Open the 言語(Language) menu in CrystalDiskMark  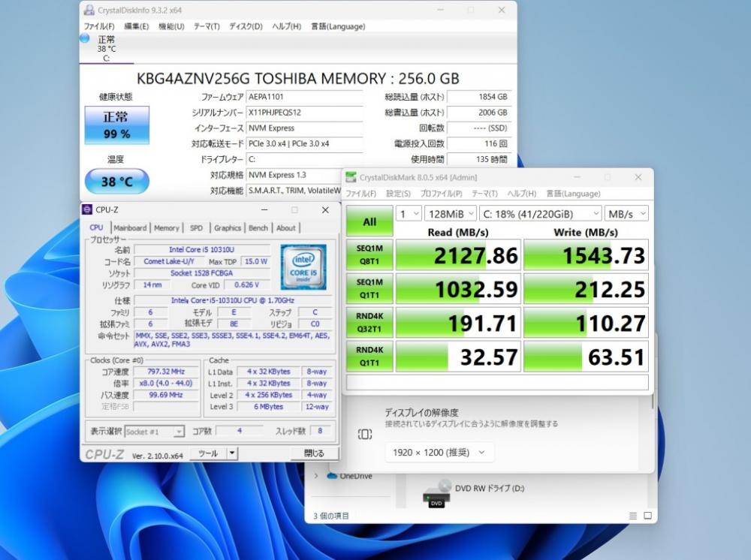tap(573, 194)
